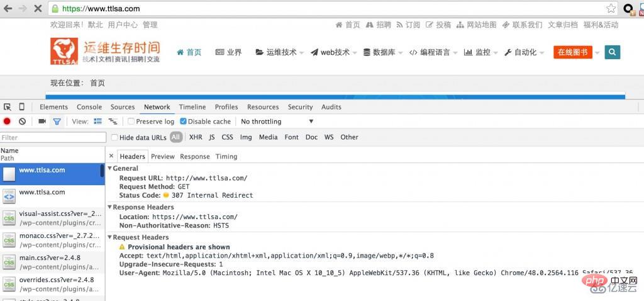This screenshot has height=301, width=644.
Task: Switch to Security tab
Action: (x=300, y=107)
